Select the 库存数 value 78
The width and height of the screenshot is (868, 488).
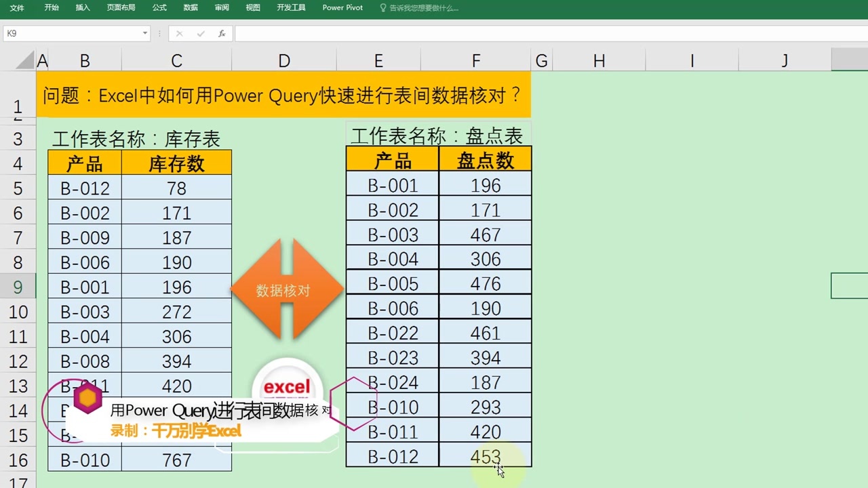point(176,188)
